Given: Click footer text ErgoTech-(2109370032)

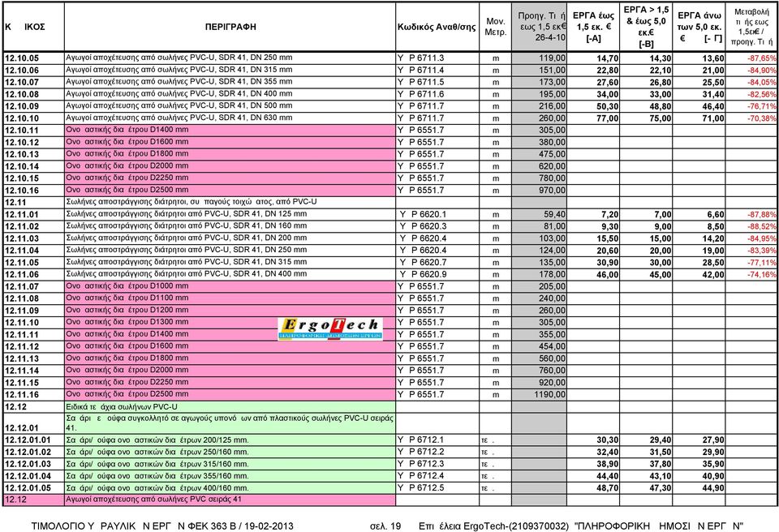Looking at the screenshot, I should pyautogui.click(x=516, y=526).
